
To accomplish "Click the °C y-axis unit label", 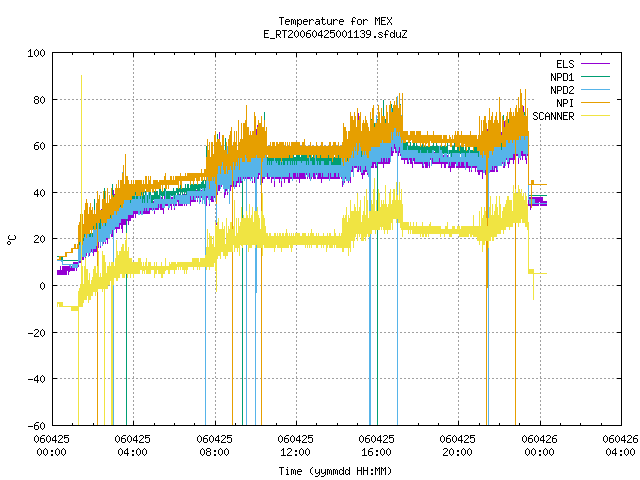I will (x=11, y=240).
